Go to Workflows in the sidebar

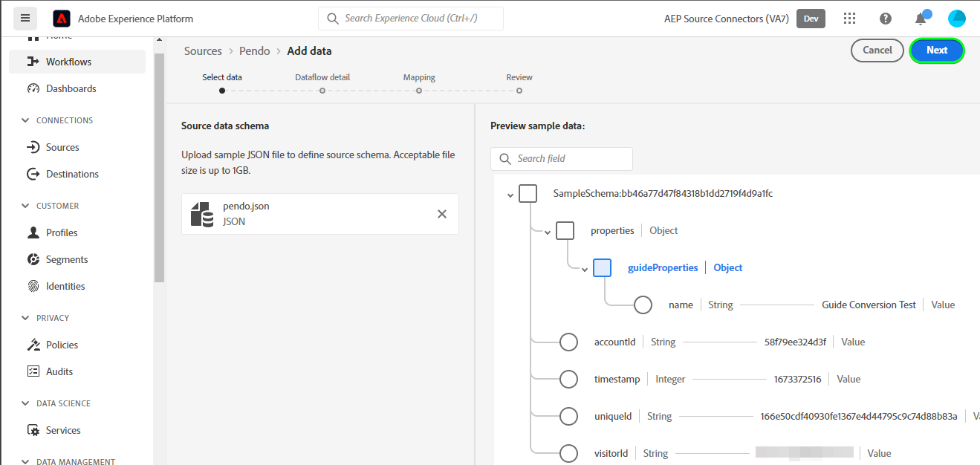point(68,62)
